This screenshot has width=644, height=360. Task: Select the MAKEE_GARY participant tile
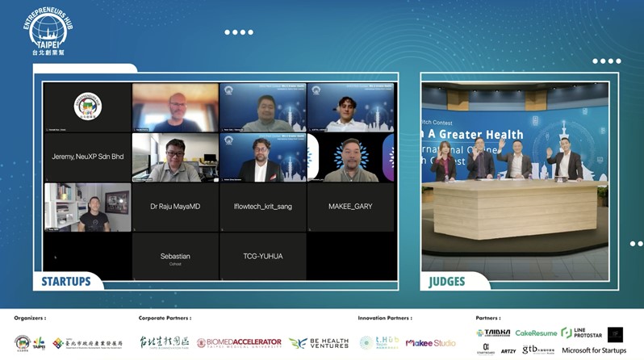pyautogui.click(x=350, y=207)
